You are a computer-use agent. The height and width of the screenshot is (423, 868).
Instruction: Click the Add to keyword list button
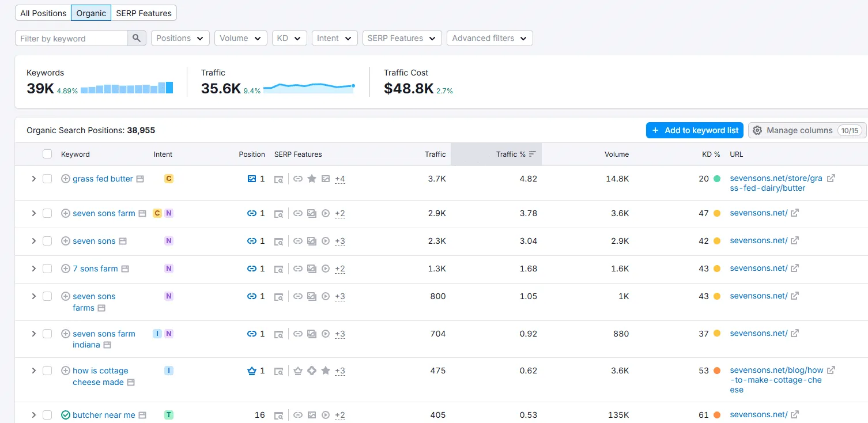[694, 130]
